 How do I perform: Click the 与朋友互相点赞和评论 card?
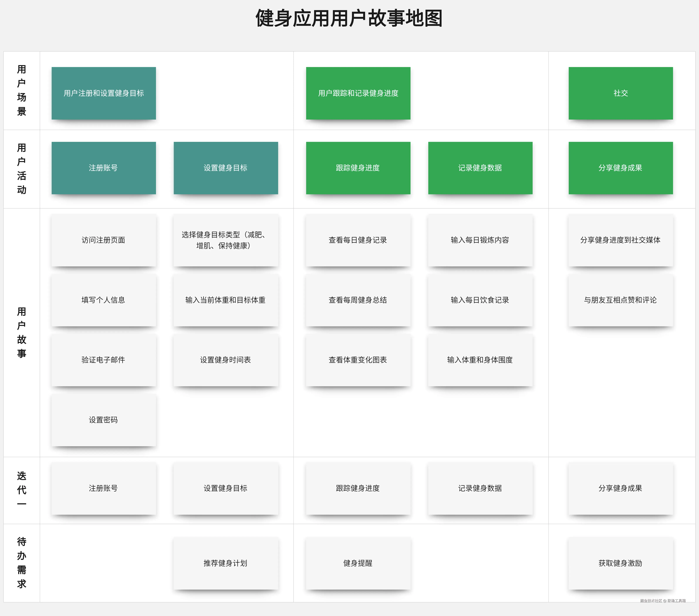coord(620,300)
